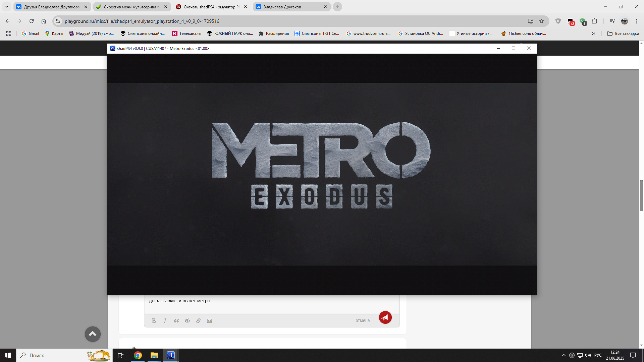Click the comment text field with до заставки
The image size is (644, 362).
tap(272, 304)
